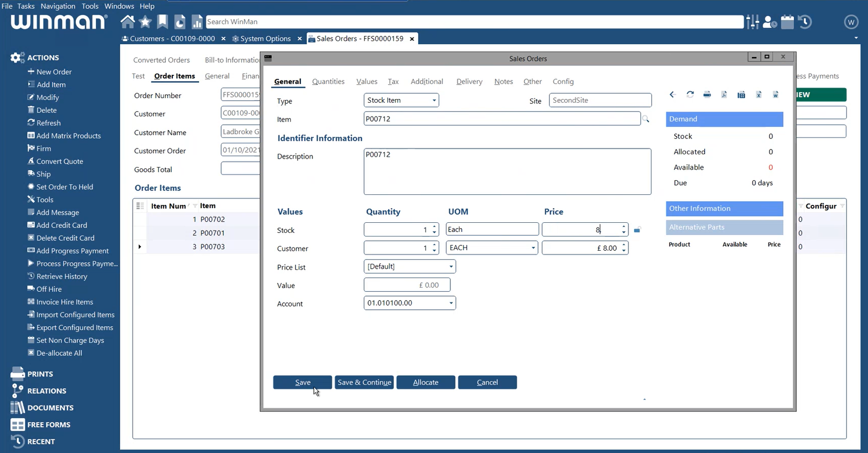Screen dimensions: 868x453
Task: Click the back arrow icon in Sales Orders dialog
Action: (x=673, y=95)
